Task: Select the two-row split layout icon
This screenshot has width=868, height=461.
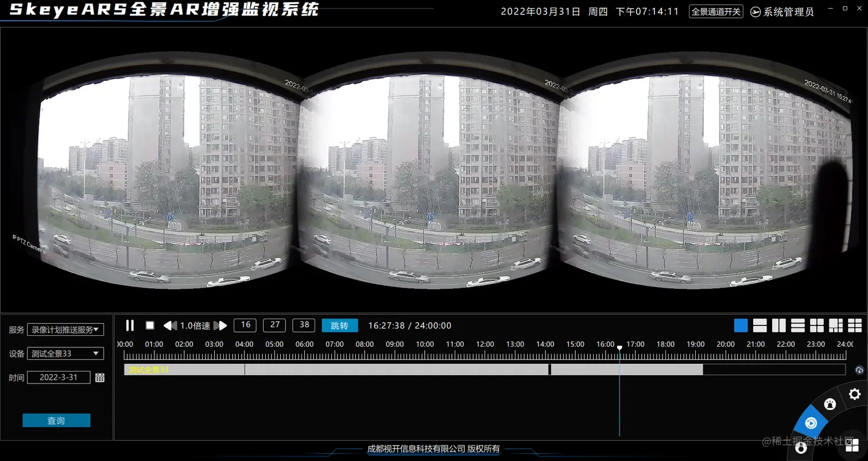Action: coord(759,326)
